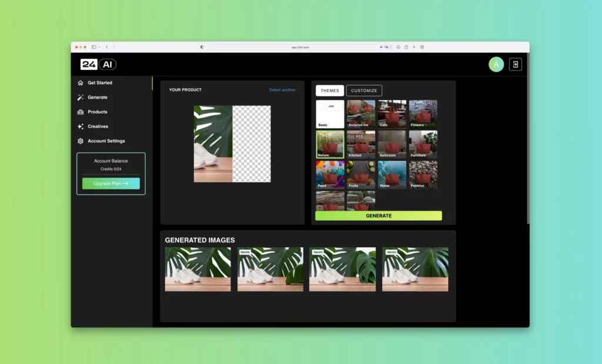Image resolution: width=602 pixels, height=364 pixels.
Task: Click the Upgrade Plan button
Action: click(111, 183)
